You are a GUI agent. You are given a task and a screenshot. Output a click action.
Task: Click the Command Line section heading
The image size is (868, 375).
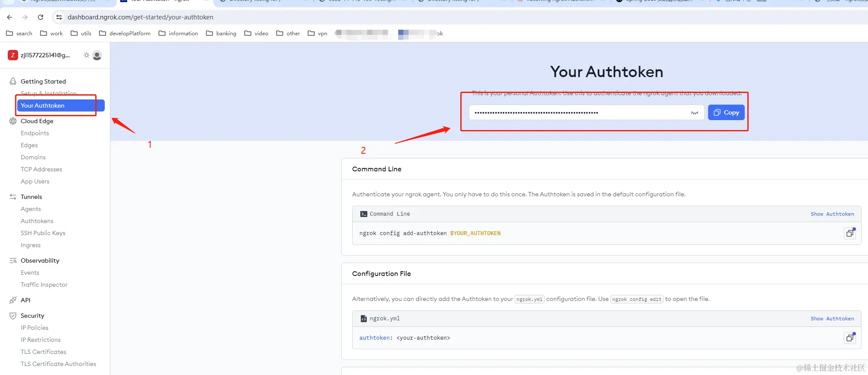[377, 169]
